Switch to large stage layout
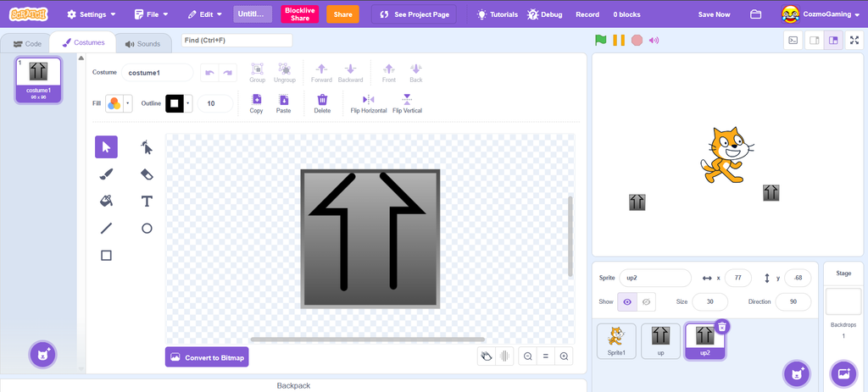 pos(832,40)
